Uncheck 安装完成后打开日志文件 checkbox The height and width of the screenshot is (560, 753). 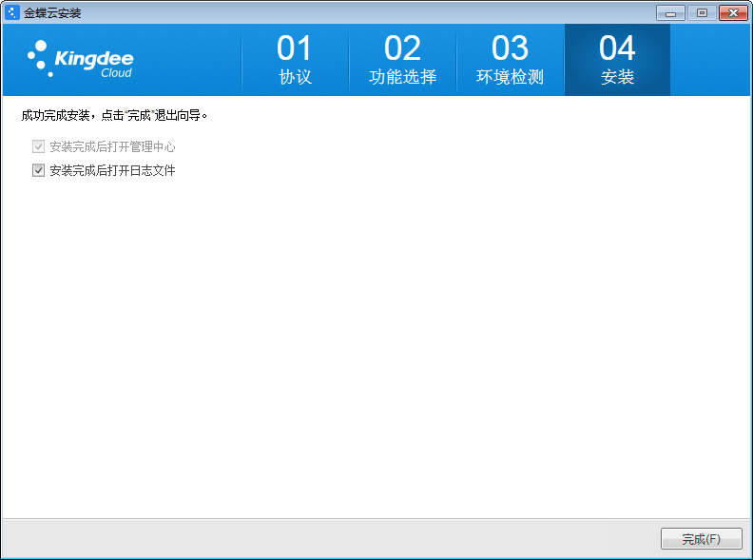pyautogui.click(x=38, y=170)
